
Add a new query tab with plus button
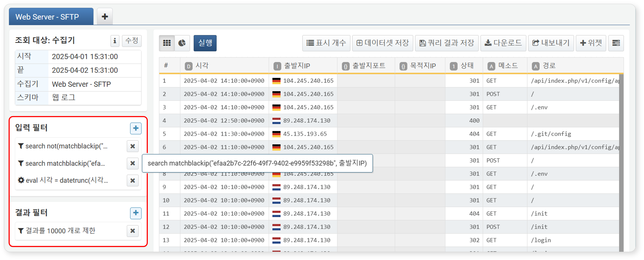pos(105,17)
